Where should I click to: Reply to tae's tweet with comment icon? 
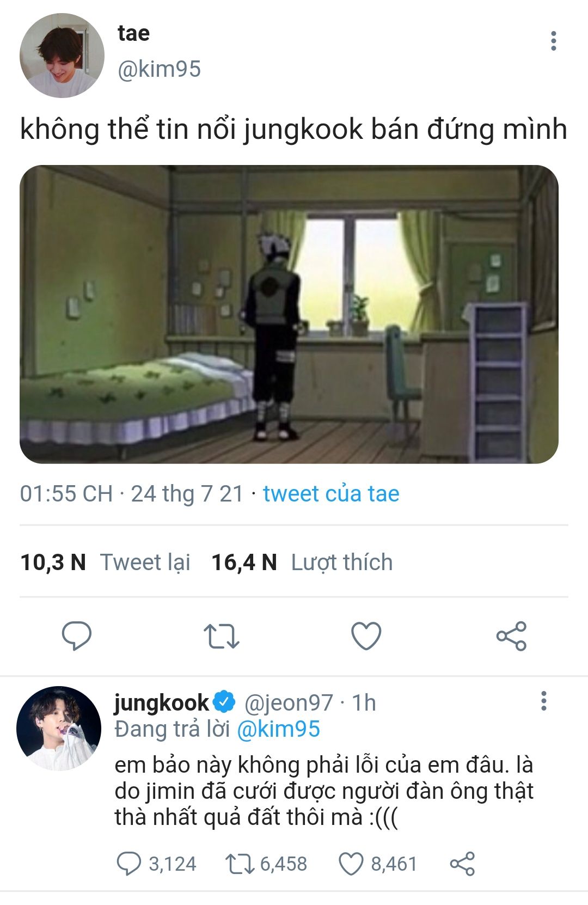tap(76, 635)
